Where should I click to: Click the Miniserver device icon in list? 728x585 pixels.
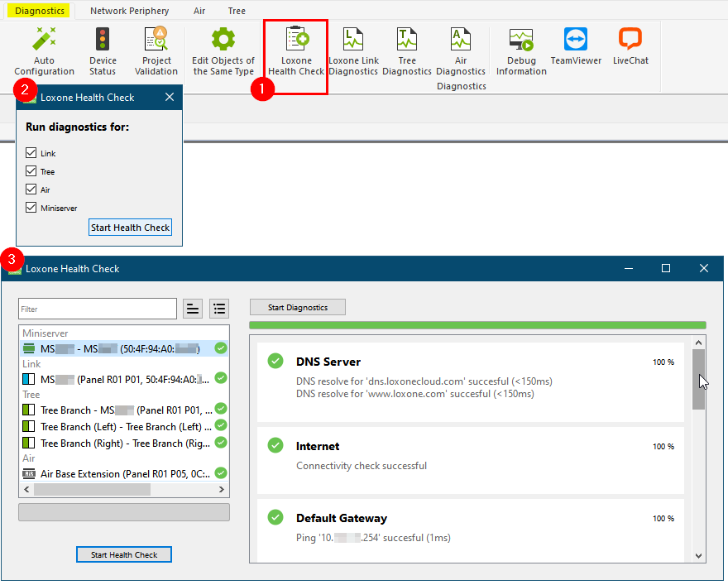pyautogui.click(x=29, y=348)
